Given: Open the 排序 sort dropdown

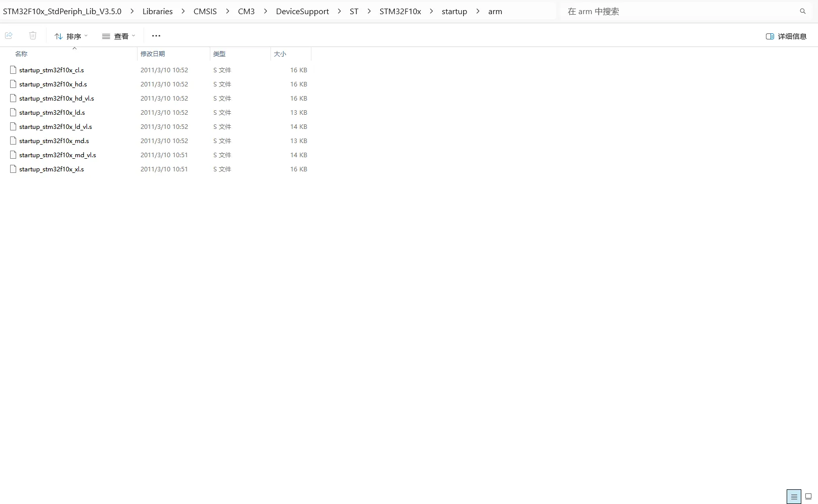Looking at the screenshot, I should (x=71, y=36).
